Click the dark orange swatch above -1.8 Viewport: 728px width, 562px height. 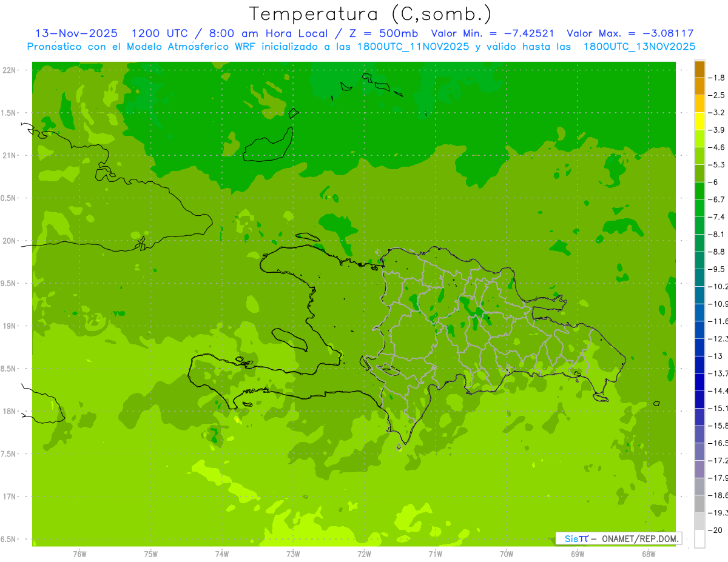coord(699,70)
